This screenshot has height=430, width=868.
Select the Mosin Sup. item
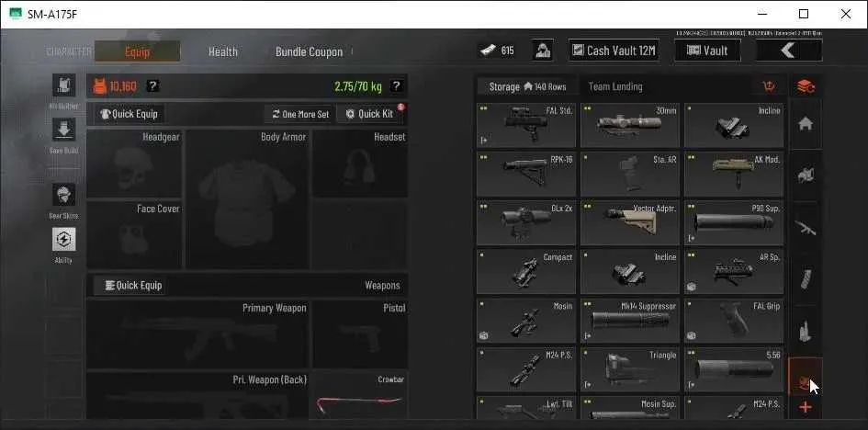[x=630, y=407]
